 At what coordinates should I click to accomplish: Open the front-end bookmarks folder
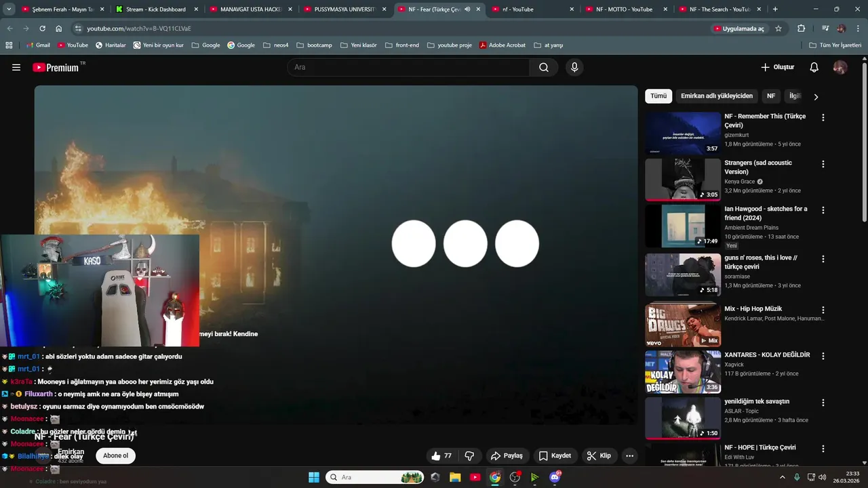pos(402,45)
